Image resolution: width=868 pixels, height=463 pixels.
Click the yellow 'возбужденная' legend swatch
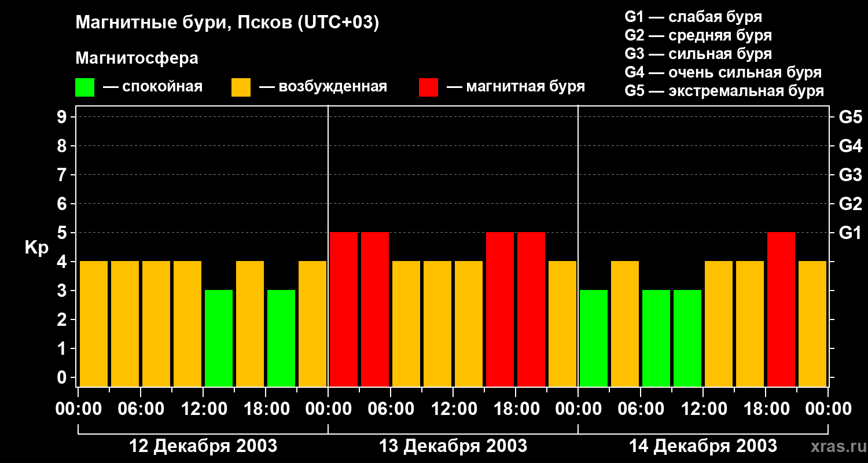click(x=241, y=87)
